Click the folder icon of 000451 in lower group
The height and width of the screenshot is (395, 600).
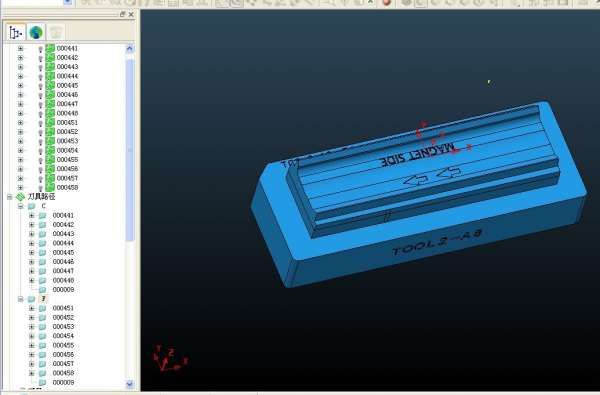(x=42, y=308)
